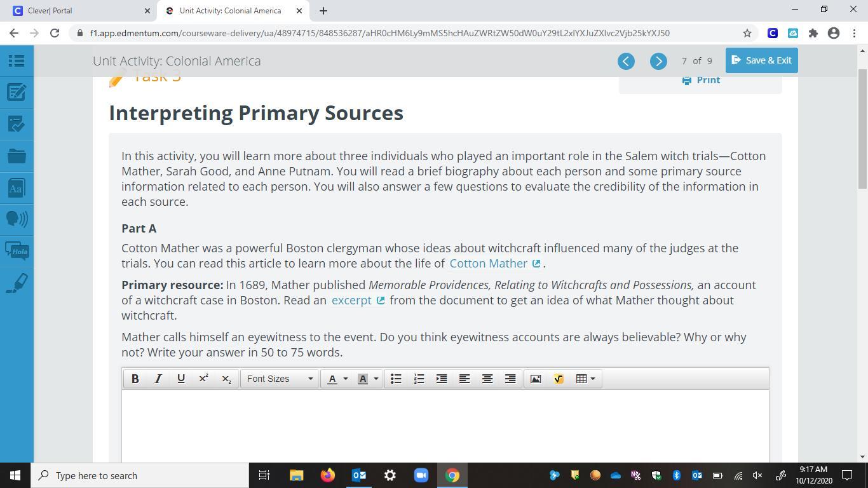This screenshot has width=868, height=488.
Task: Open the Clever browser extension
Action: click(773, 33)
